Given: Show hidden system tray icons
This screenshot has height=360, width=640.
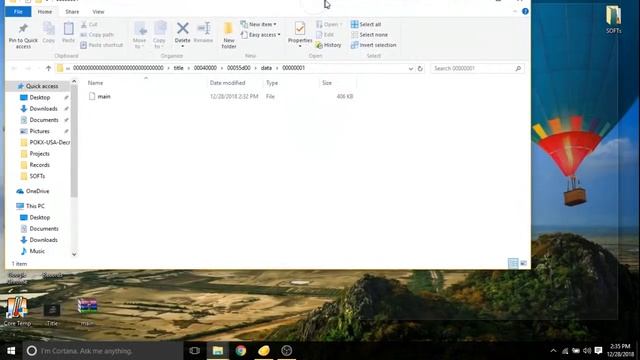Looking at the screenshot, I should pyautogui.click(x=553, y=351).
